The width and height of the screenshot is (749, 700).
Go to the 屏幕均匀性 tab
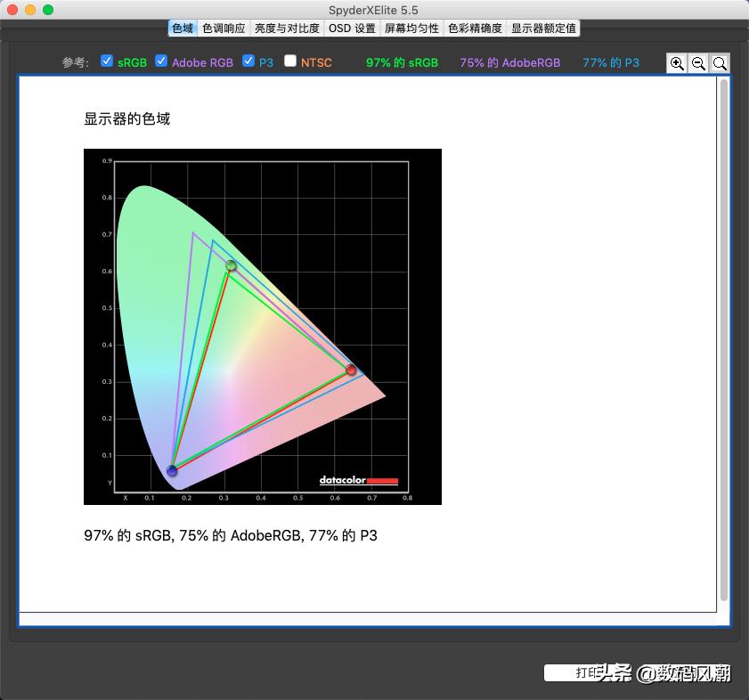tap(411, 28)
